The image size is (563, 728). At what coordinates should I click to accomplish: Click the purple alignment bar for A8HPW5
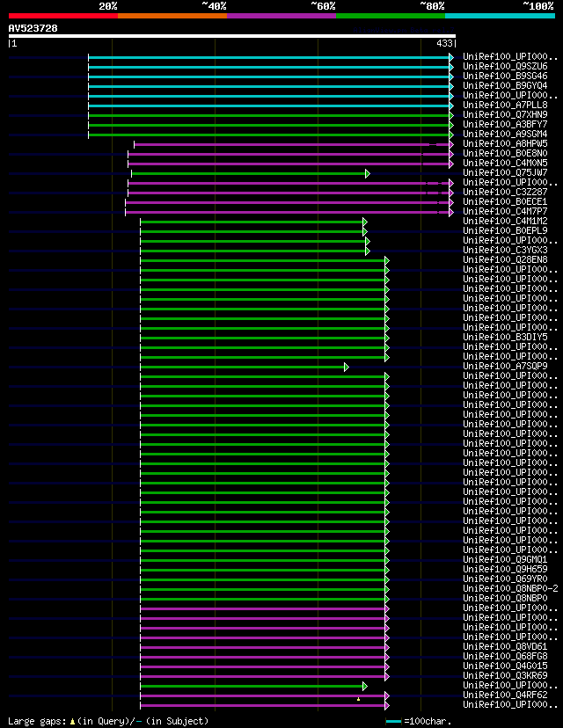click(x=291, y=145)
